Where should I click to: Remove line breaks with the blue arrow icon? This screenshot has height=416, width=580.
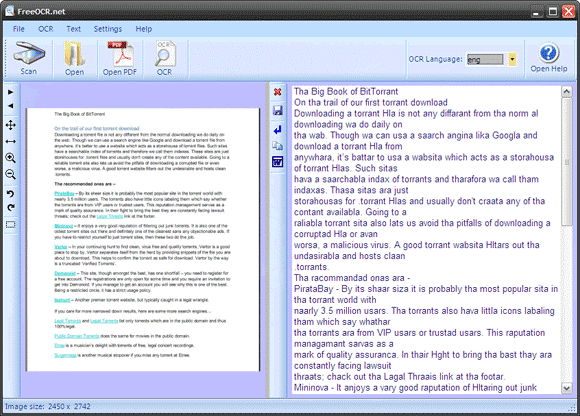point(277,129)
